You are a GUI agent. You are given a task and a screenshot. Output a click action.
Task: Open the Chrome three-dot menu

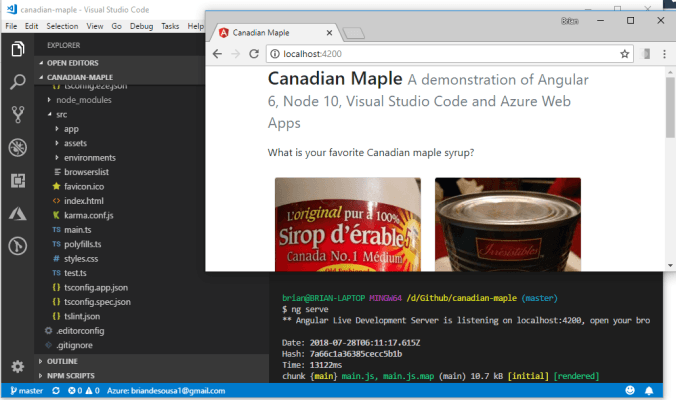664,54
